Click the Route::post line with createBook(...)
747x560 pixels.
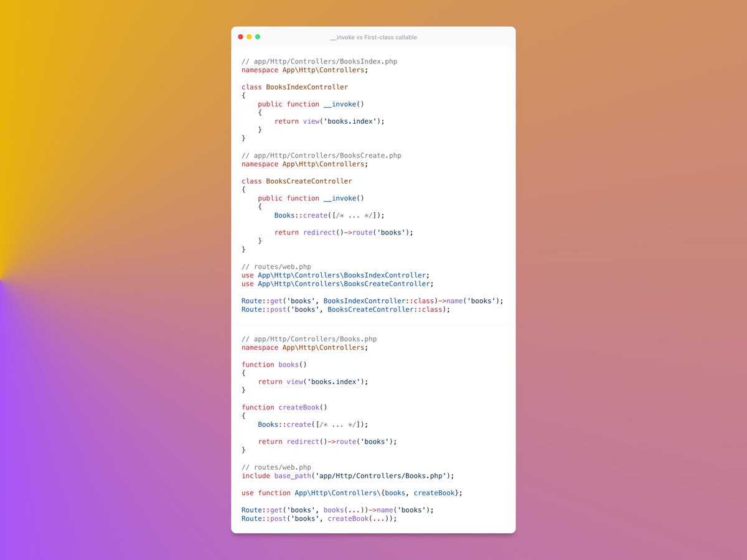point(319,518)
